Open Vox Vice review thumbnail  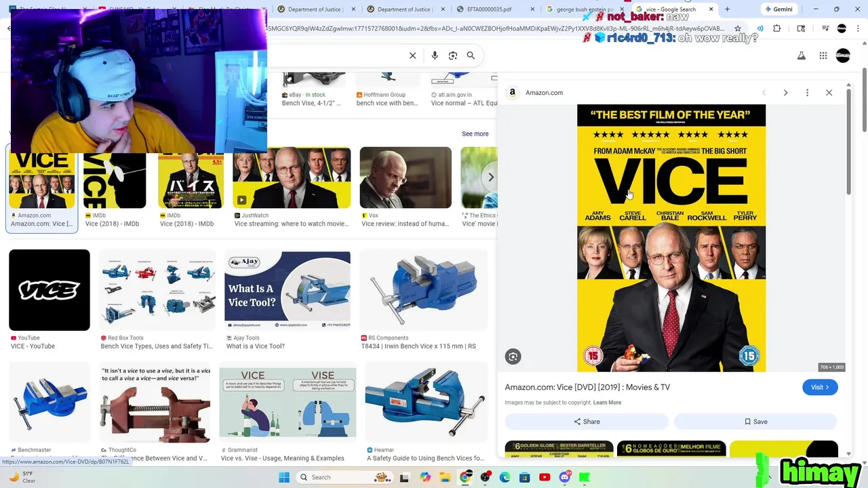tap(406, 178)
